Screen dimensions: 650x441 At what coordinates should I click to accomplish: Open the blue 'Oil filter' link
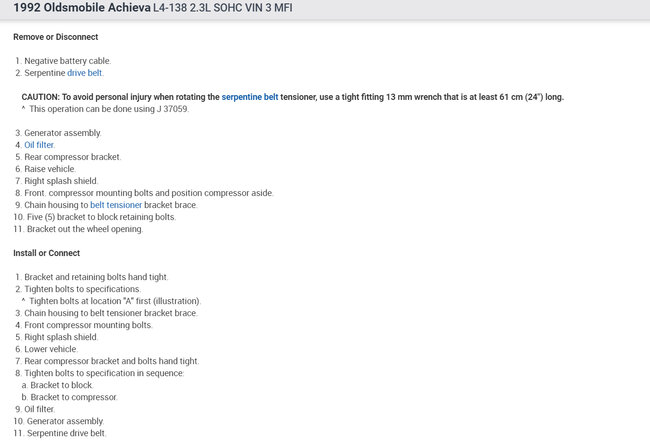(x=39, y=145)
